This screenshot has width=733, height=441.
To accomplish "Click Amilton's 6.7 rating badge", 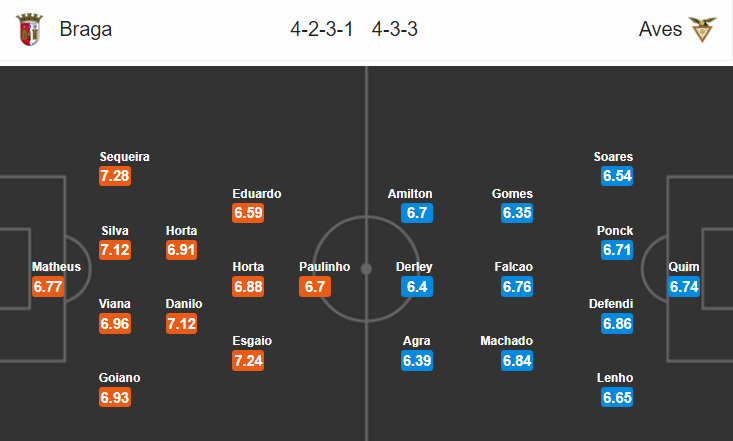I will (417, 213).
